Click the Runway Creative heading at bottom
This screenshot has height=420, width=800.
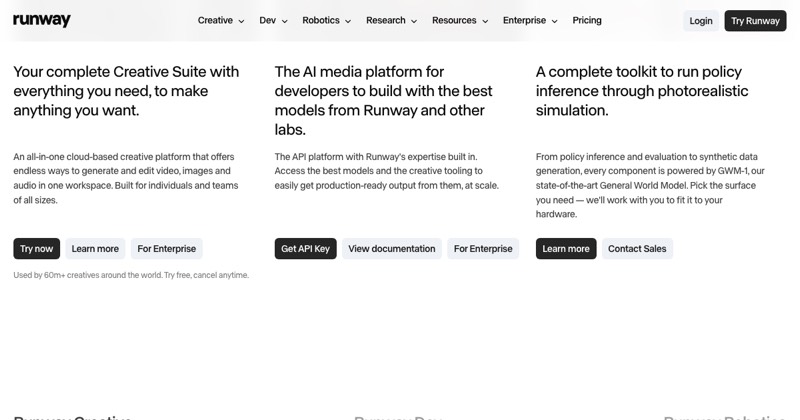pyautogui.click(x=72, y=417)
